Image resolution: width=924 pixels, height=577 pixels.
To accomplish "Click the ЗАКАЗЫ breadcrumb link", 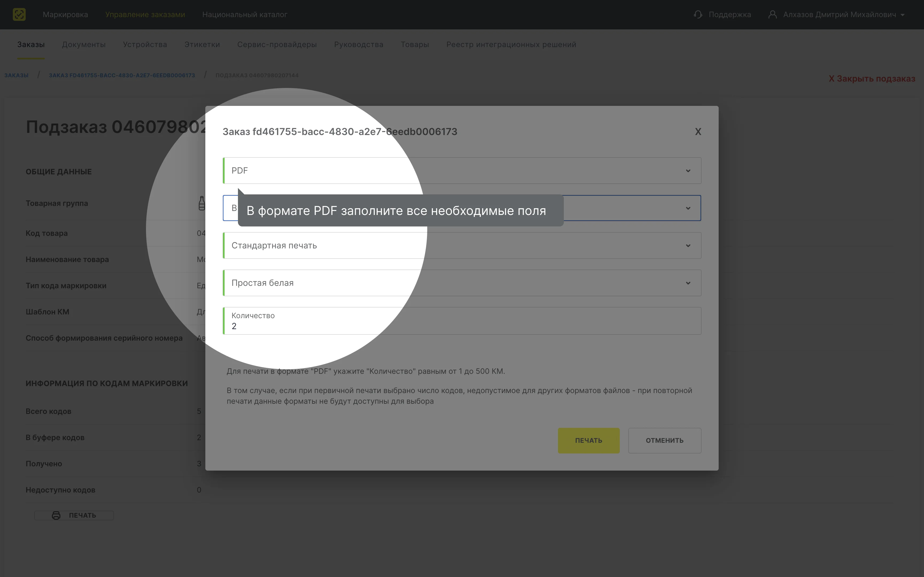I will click(x=16, y=76).
